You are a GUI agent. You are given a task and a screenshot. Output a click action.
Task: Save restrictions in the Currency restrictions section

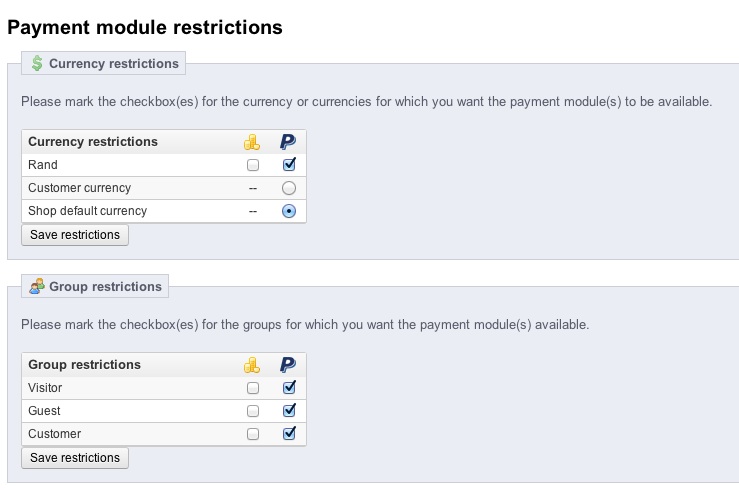click(x=75, y=235)
